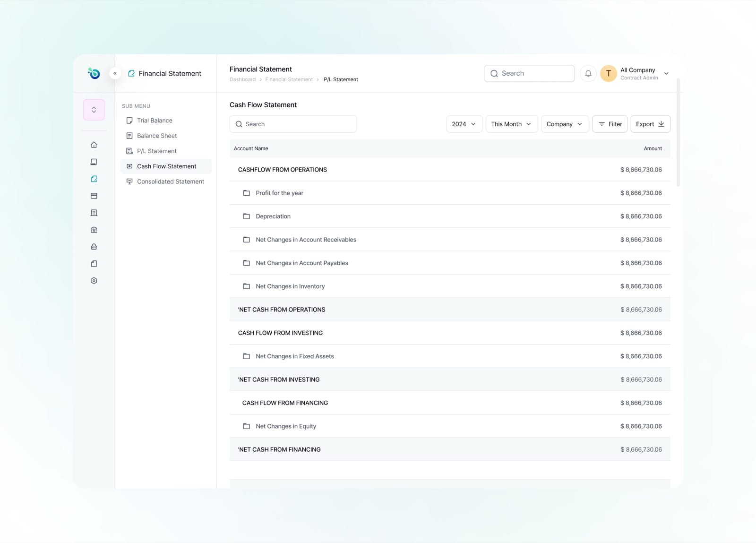Click the 'NET CASH FROM INVESTING row

pos(450,379)
